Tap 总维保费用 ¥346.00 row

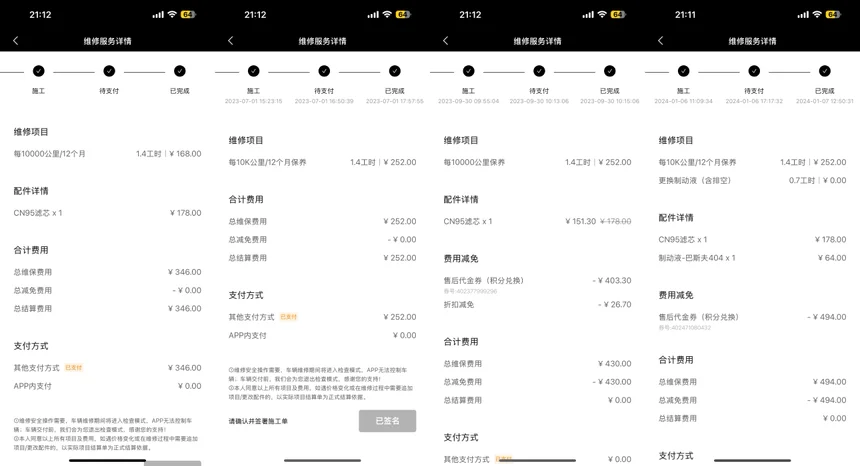pyautogui.click(x=108, y=272)
